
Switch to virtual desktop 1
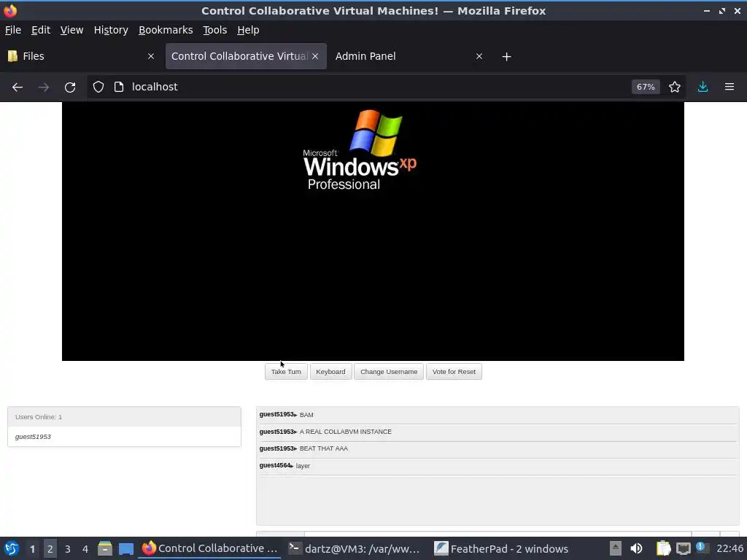click(32, 549)
